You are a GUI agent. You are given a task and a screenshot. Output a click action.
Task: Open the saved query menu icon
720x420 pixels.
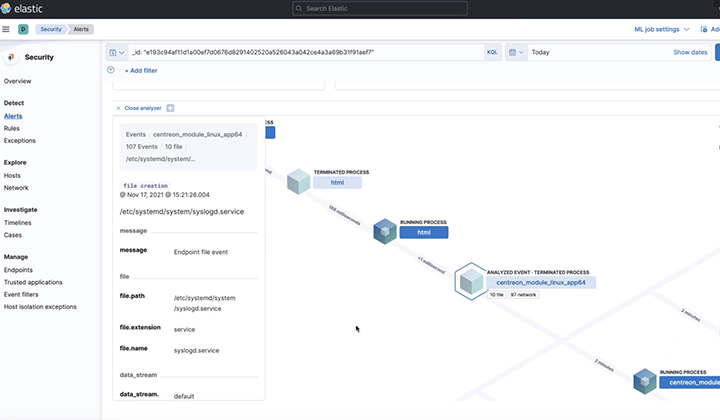(117, 52)
